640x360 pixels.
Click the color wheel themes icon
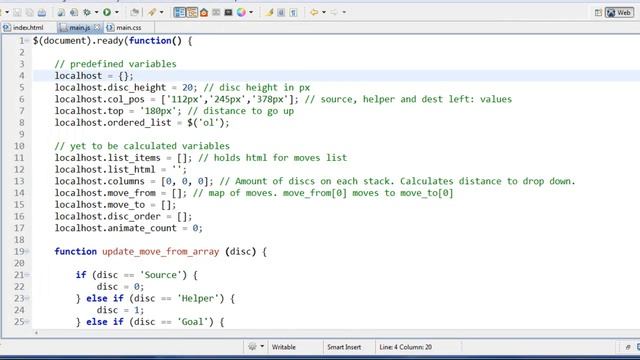[241, 13]
